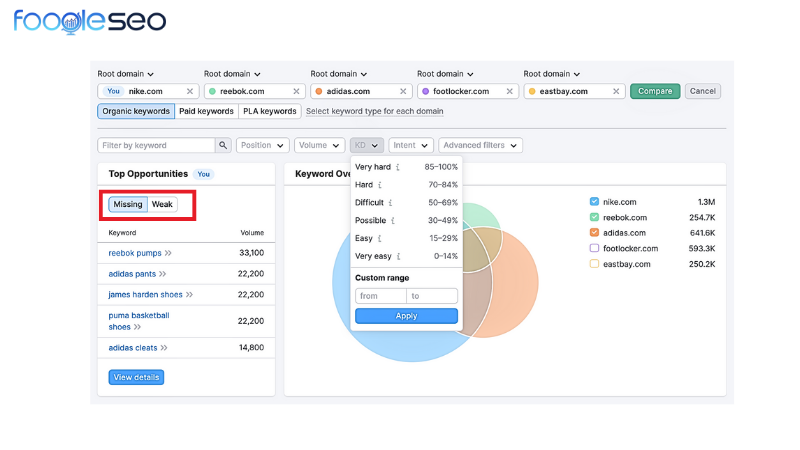
Task: Open the Intent filter dropdown
Action: click(x=412, y=145)
